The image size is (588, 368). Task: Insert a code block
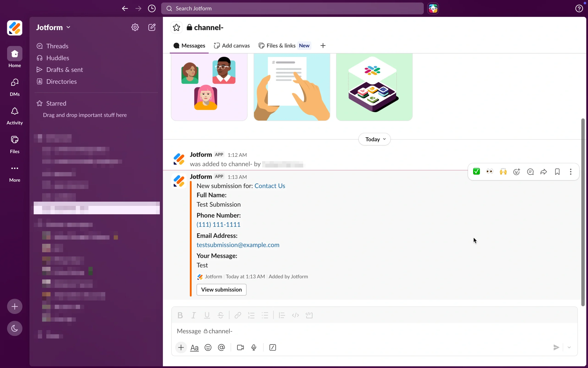coord(309,315)
